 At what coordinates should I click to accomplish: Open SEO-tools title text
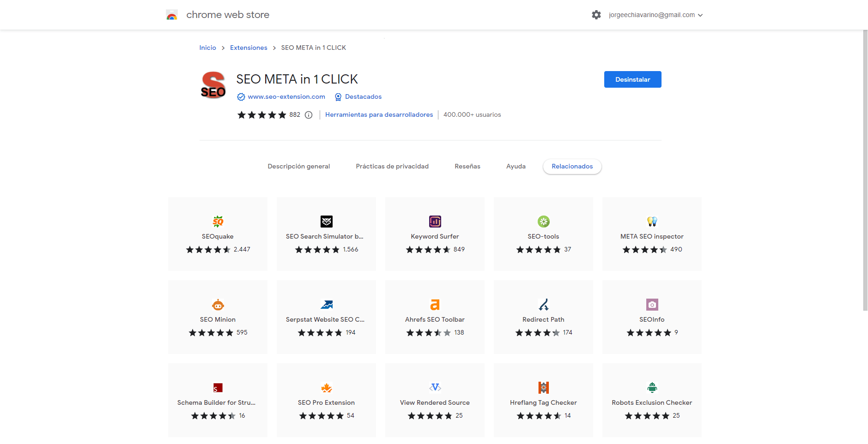click(543, 236)
